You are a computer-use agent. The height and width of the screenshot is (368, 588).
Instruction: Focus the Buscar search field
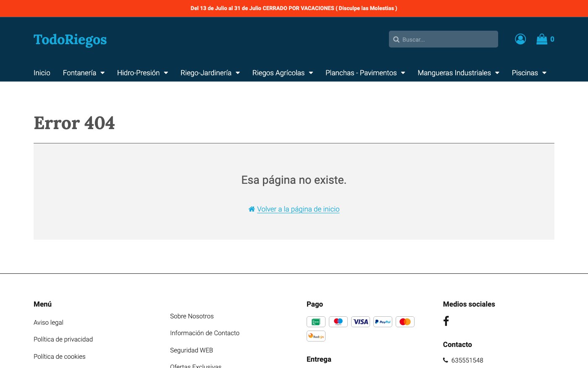coord(444,39)
